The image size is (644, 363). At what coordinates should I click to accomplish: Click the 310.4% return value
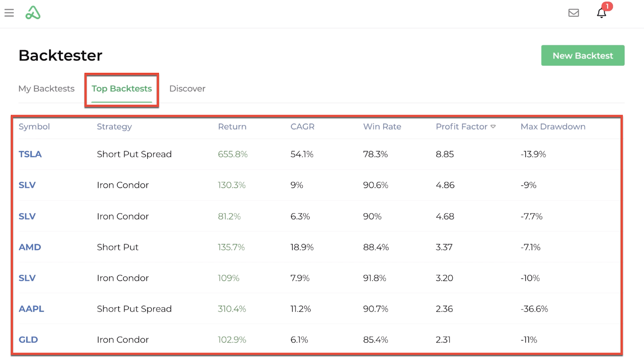(x=232, y=309)
